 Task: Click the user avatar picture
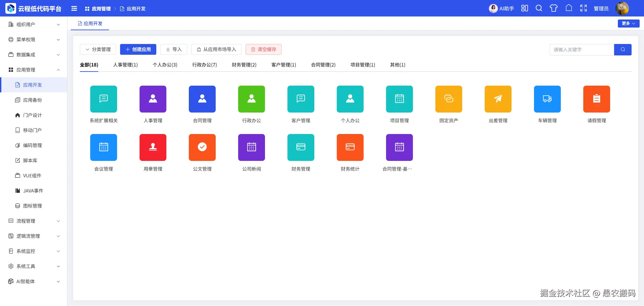click(622, 8)
